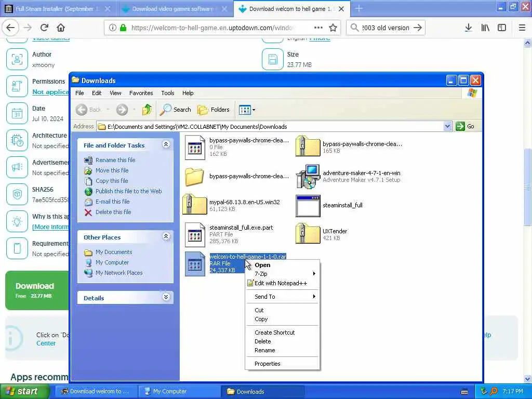This screenshot has width=532, height=399.
Task: Select adventure-maker-4-7-1-en-win installer icon
Action: point(308,176)
